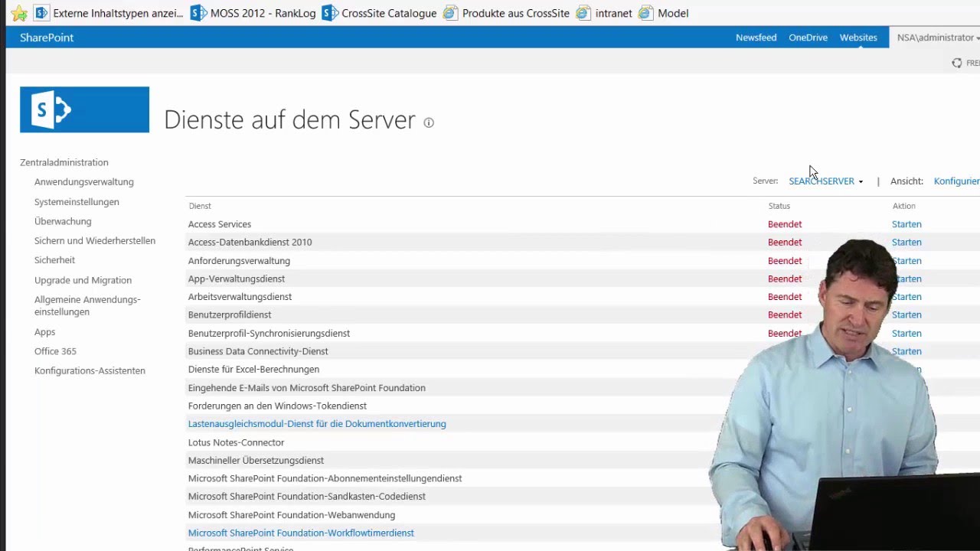Start the Arbeitsverwaltungsdienst service
This screenshot has width=980, height=551.
906,297
